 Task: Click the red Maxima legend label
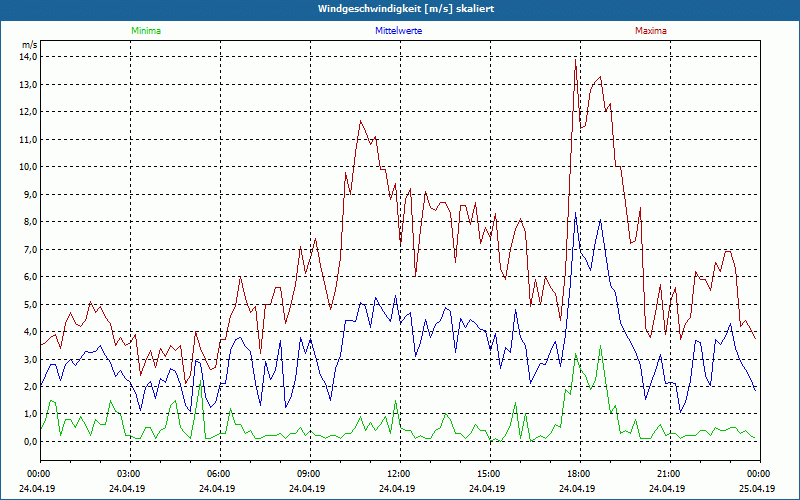tap(651, 31)
